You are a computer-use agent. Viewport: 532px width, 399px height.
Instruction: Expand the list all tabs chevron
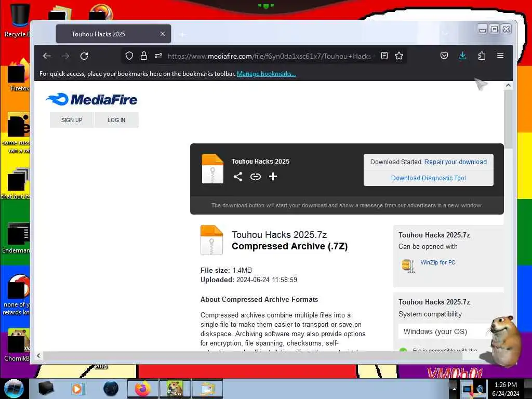(445, 34)
